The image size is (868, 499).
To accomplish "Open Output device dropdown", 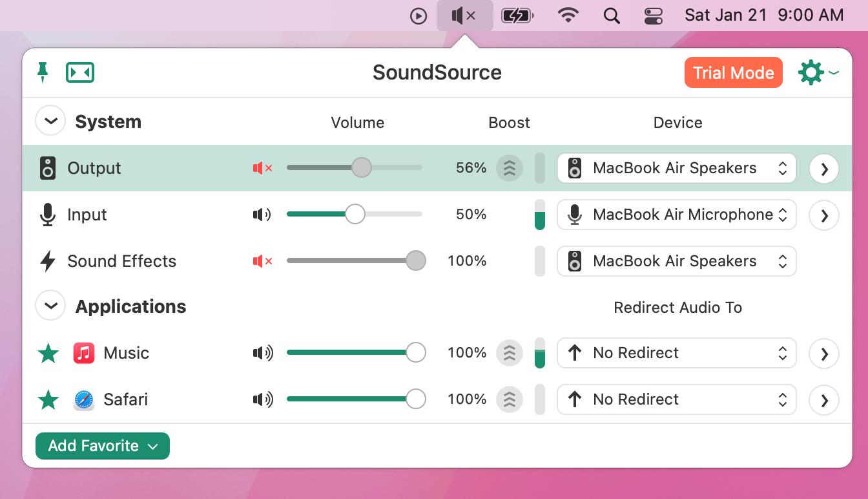I will (x=676, y=168).
